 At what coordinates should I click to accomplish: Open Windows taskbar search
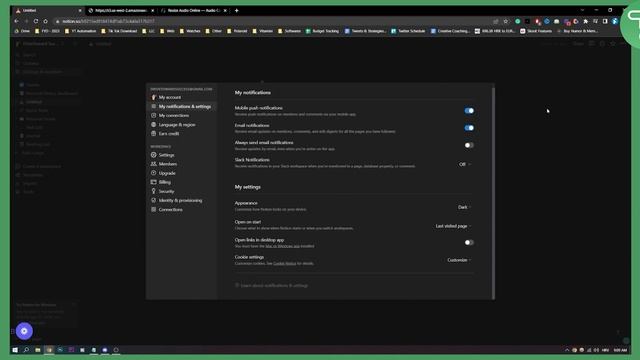click(26, 350)
